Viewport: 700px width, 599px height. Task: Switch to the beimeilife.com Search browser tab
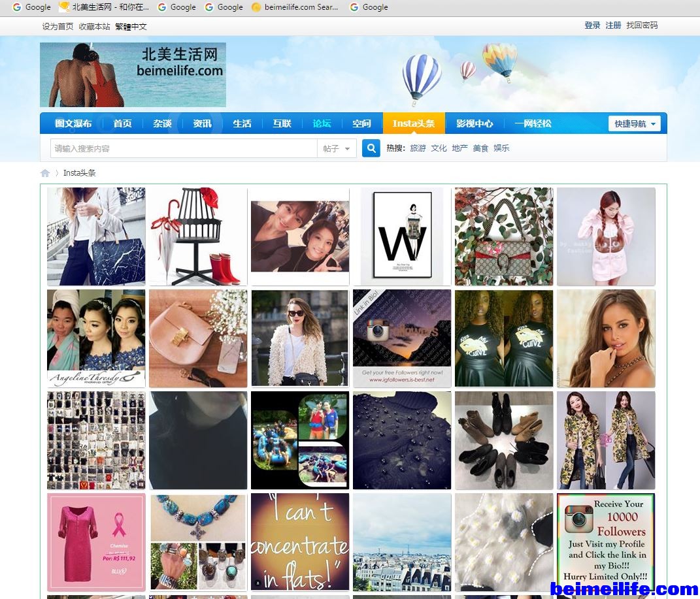(x=296, y=7)
